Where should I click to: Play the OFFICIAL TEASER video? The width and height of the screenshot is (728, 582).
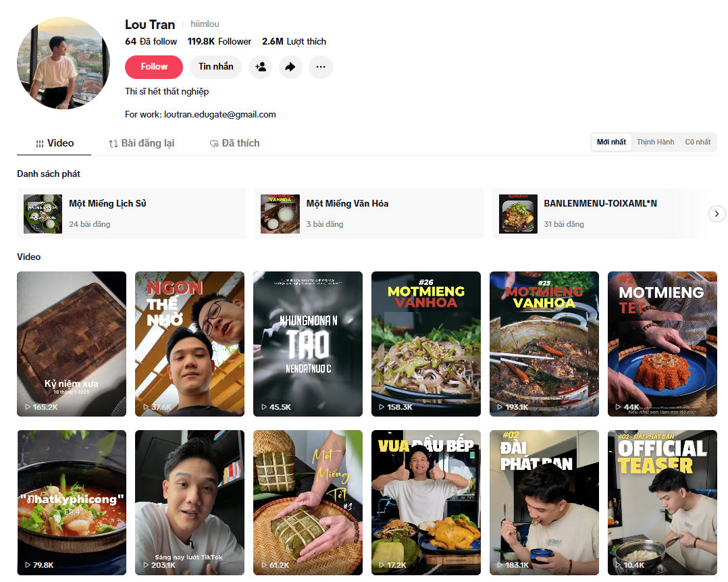(x=662, y=502)
